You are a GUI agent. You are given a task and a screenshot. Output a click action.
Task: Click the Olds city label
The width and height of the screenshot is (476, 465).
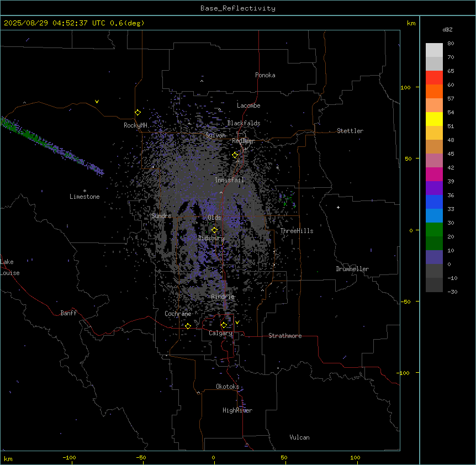tap(214, 218)
